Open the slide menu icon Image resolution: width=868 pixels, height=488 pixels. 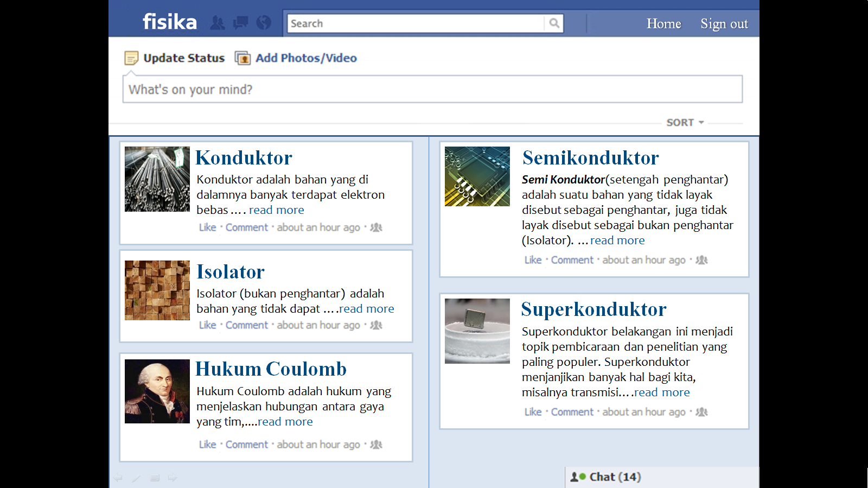point(155,478)
